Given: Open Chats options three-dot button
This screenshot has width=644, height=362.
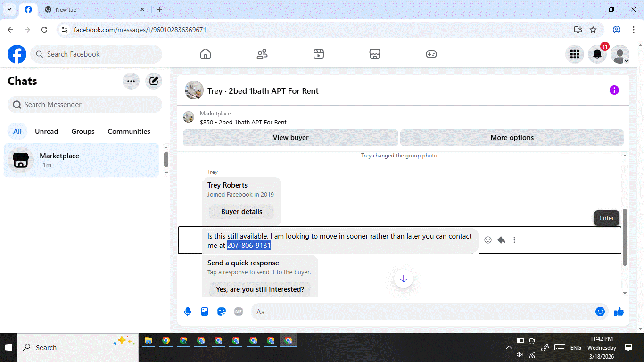Looking at the screenshot, I should [x=131, y=81].
